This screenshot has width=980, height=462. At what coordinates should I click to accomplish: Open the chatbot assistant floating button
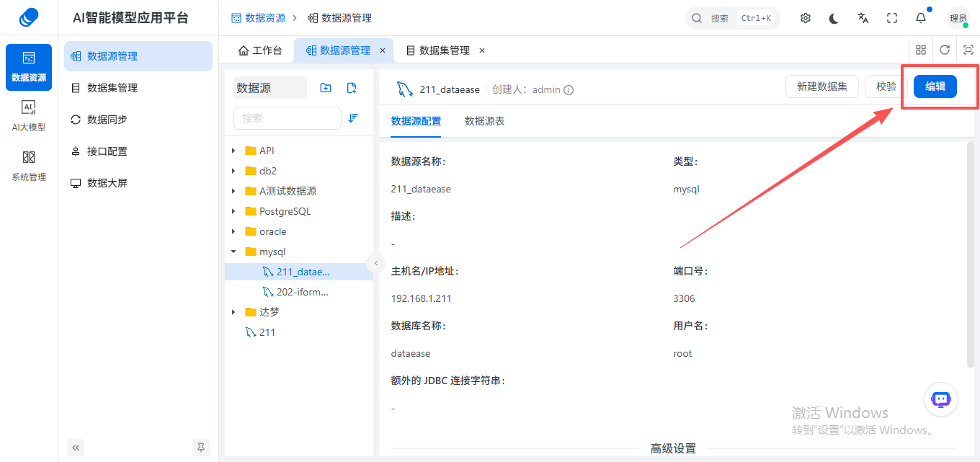click(x=941, y=399)
